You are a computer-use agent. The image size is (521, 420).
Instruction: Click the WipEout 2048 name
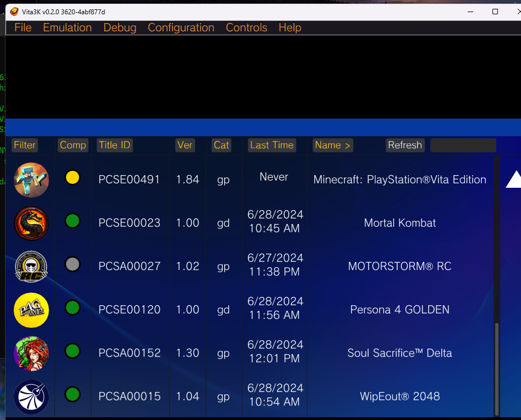click(x=400, y=396)
